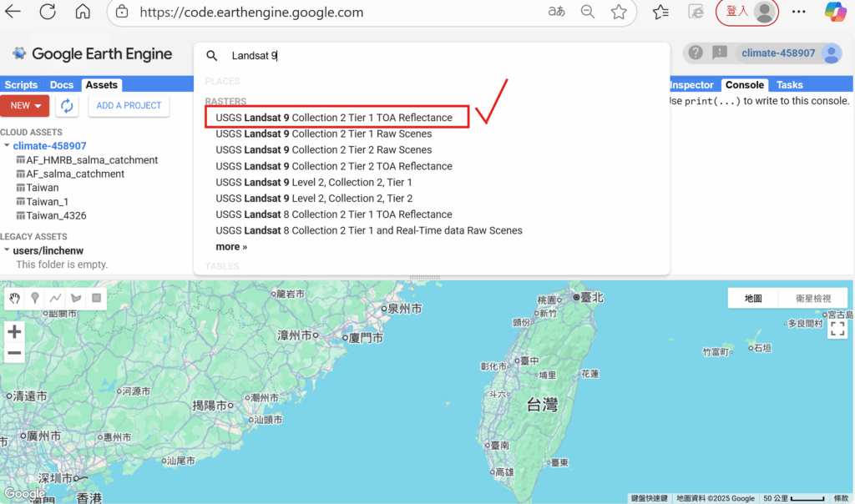Select Landsat 8 Collection 2 Tier 1 TOA Reflectance
The height and width of the screenshot is (504, 855).
(334, 214)
